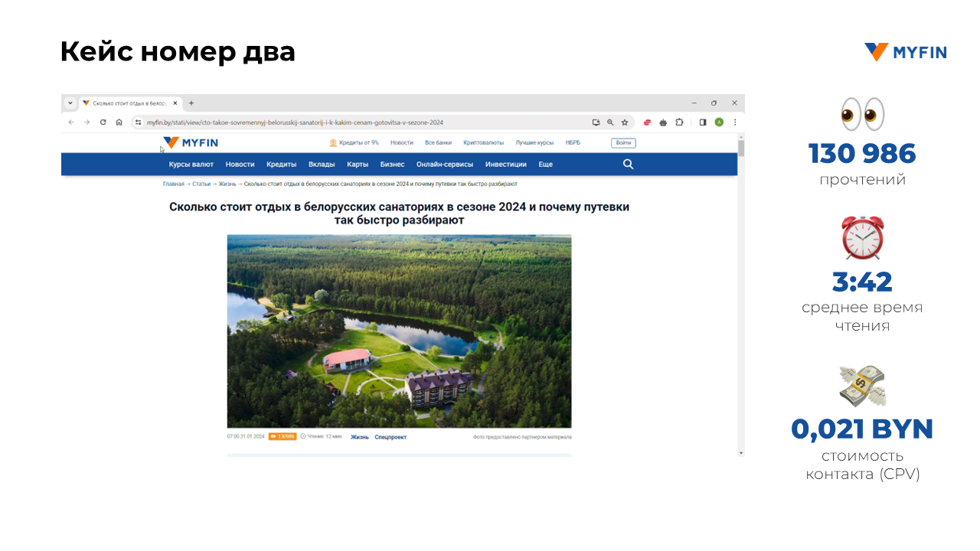
Task: Click the page's vertical scrollbar
Action: [x=740, y=291]
